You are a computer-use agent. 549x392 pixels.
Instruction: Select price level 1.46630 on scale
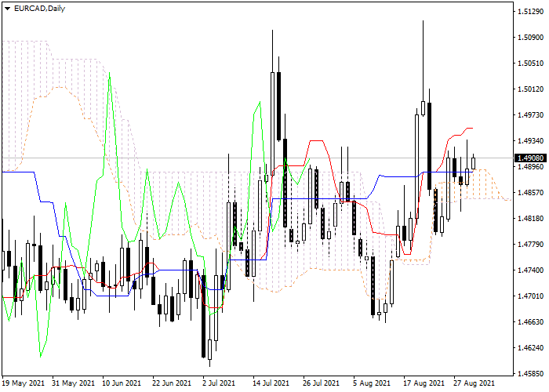[x=530, y=322]
